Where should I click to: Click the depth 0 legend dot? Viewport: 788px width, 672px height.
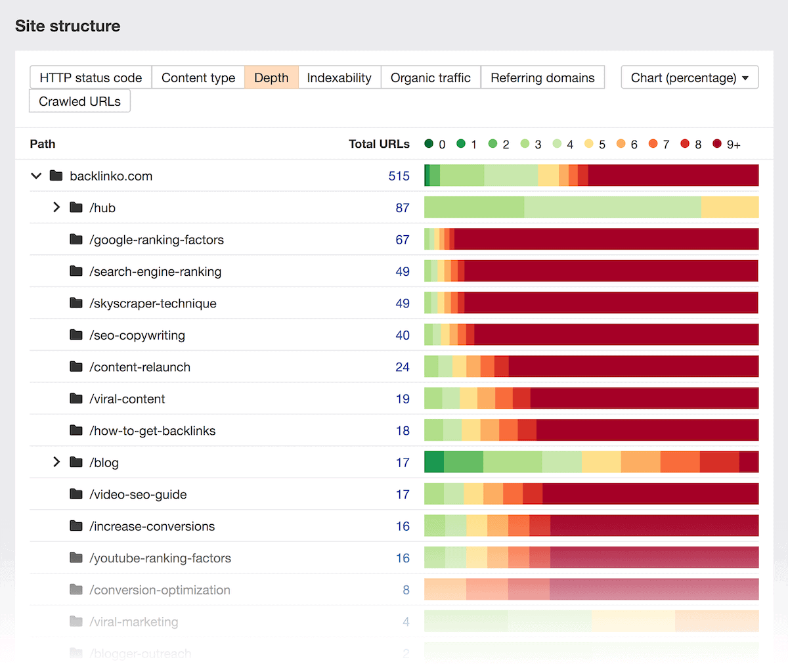429,143
